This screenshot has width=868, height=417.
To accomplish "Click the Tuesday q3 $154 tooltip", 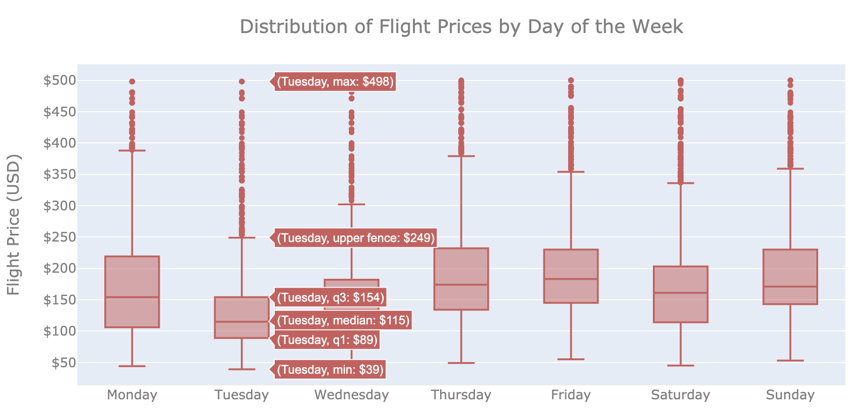I will click(x=330, y=297).
